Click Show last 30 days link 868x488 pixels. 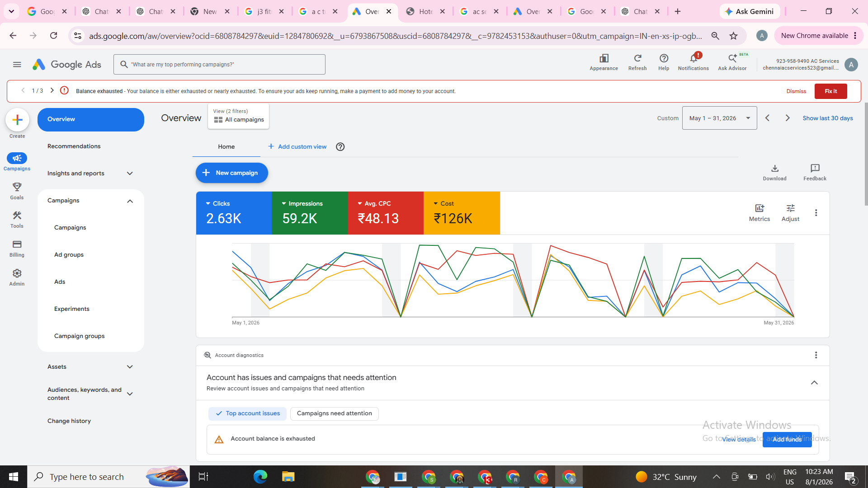coord(827,118)
